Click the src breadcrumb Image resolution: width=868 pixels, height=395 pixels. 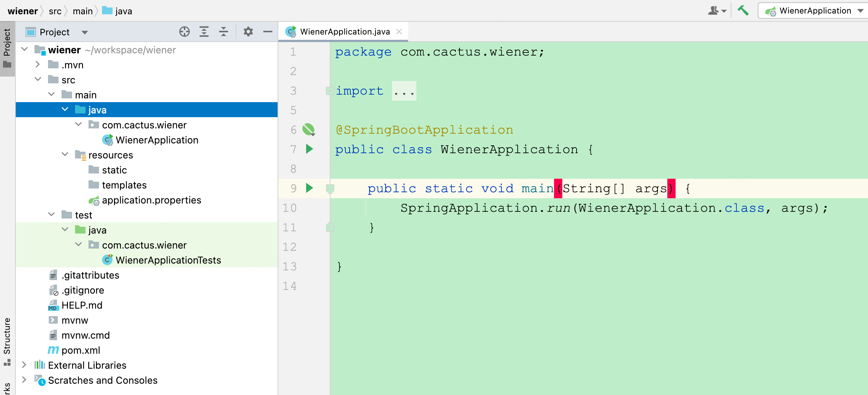(55, 11)
